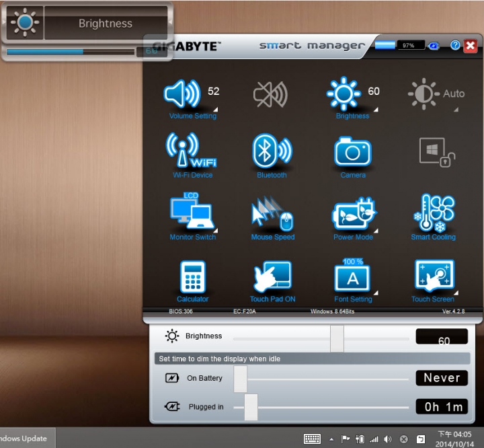The image size is (484, 448).
Task: Open the taskbar clock showing 04:05
Action: [454, 439]
